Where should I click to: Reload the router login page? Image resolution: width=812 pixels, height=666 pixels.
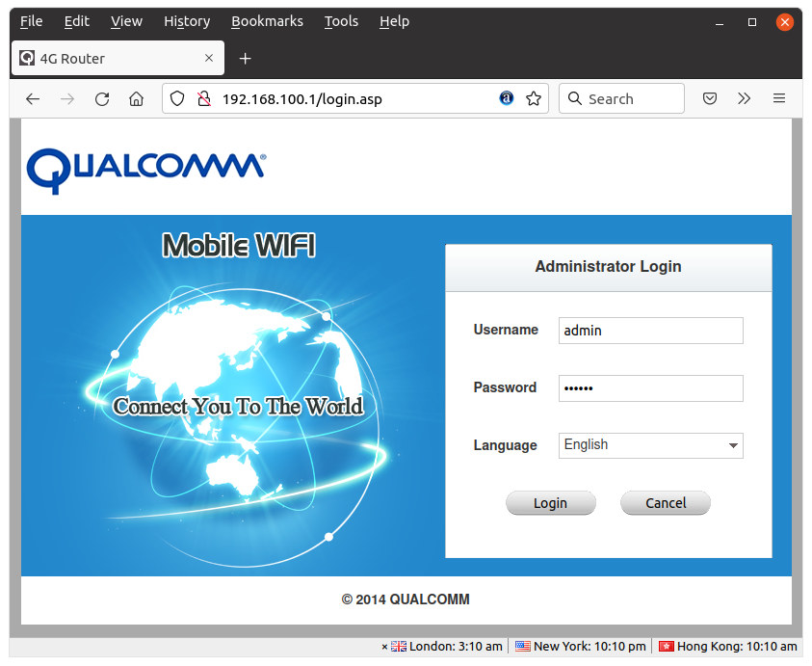pos(102,99)
